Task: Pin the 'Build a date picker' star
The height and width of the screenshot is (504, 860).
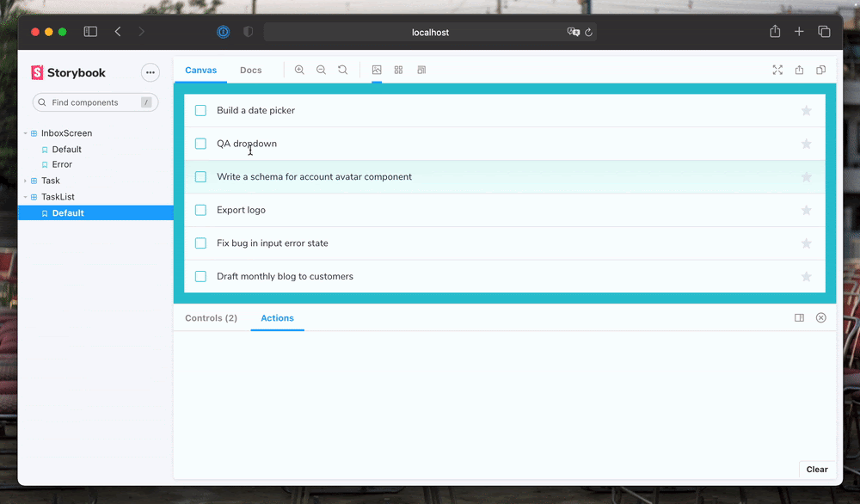Action: pos(806,111)
